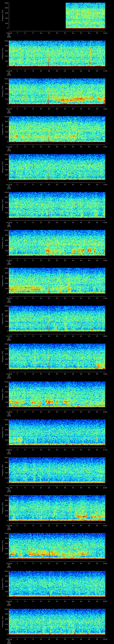Click the 20:00 end label
Image resolution: width=114 pixels, height=644 pixels.
coord(105,412)
